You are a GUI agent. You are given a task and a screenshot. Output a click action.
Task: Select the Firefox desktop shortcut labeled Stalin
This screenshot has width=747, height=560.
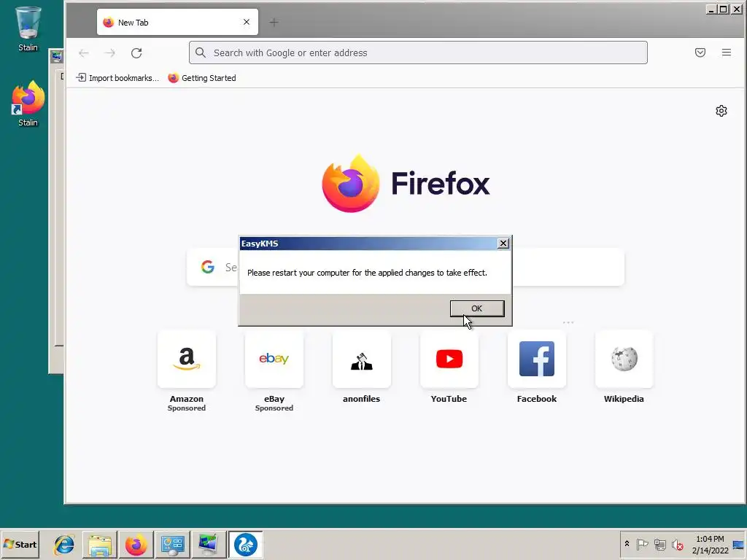point(28,104)
